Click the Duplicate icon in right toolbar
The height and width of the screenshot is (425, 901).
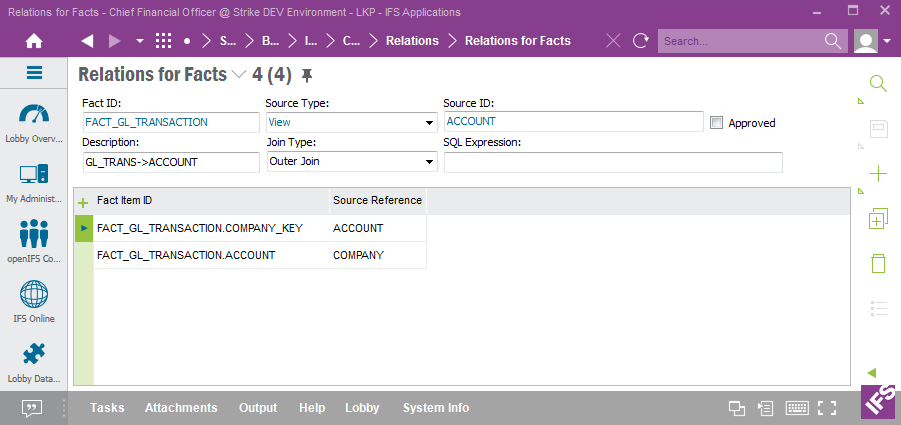click(879, 219)
